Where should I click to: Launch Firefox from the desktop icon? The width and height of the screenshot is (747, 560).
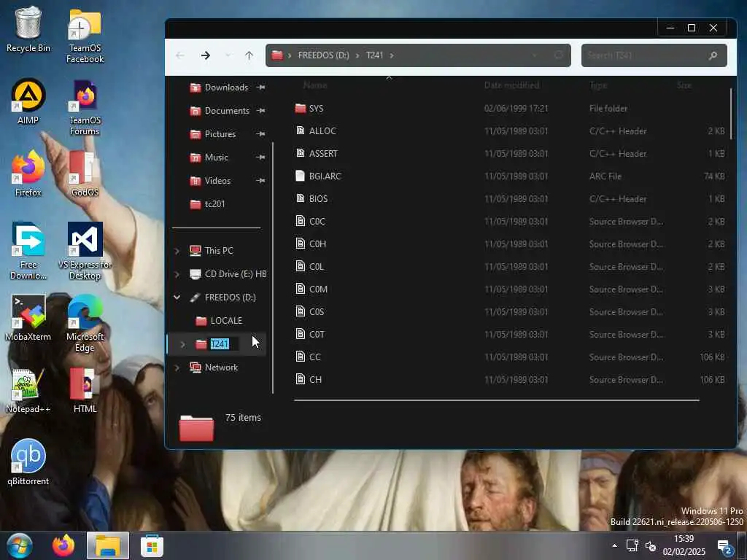tap(28, 174)
